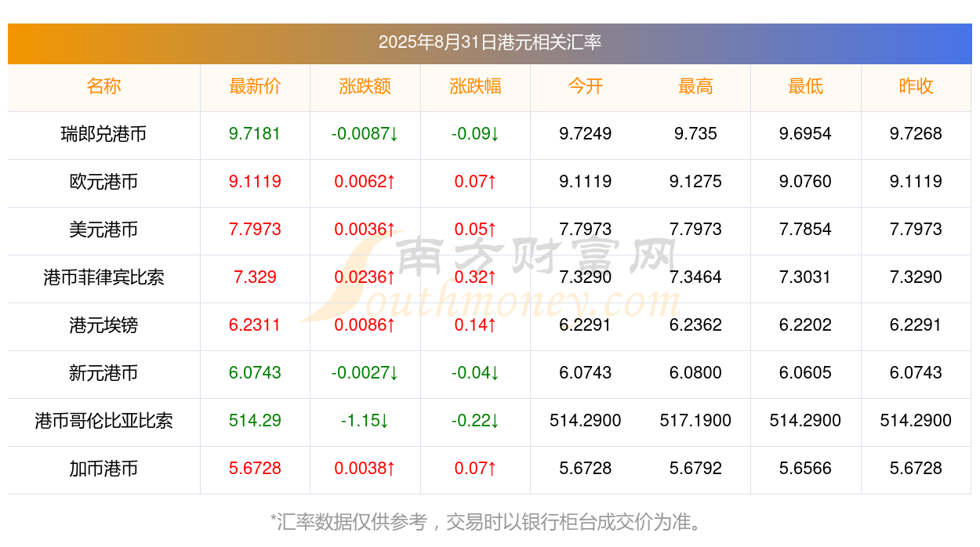Click the 加币港币 row name
Image resolution: width=980 pixels, height=547 pixels.
(x=104, y=469)
